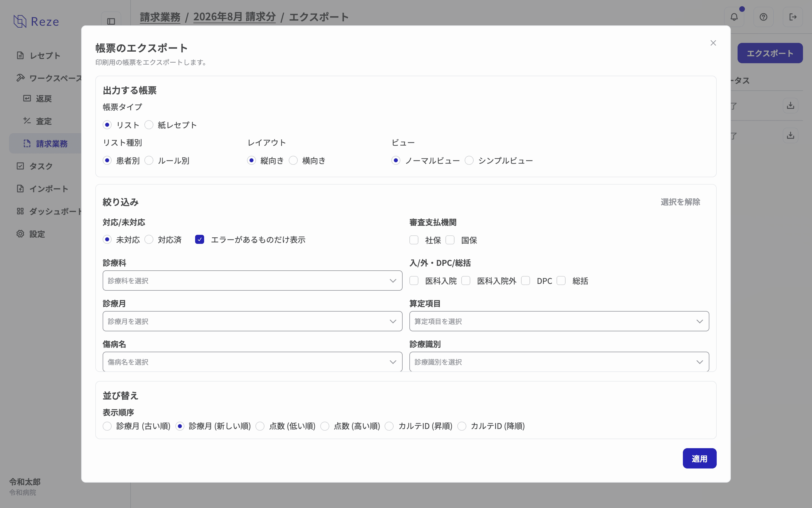Enable the DPC checkbox
The image size is (812, 508).
coord(526,281)
